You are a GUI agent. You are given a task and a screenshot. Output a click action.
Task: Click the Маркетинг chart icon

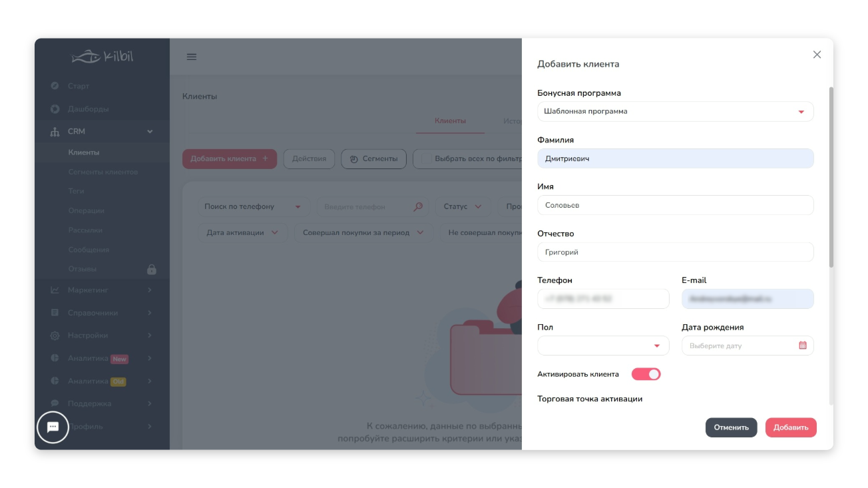click(x=55, y=290)
